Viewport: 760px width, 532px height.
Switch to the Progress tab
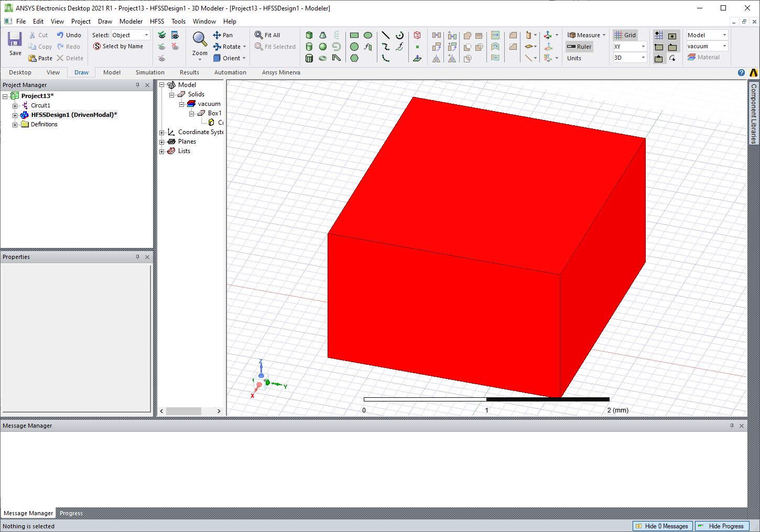pos(71,513)
